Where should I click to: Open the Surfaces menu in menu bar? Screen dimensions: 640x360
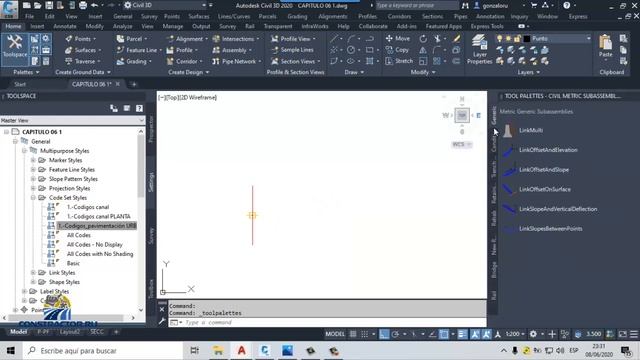tap(199, 16)
